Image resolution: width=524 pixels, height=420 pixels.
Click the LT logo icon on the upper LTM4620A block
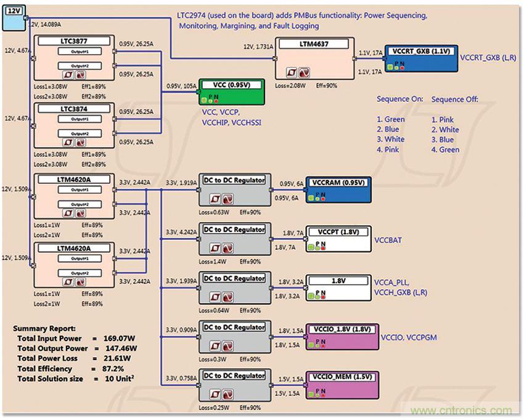pyautogui.click(x=68, y=213)
